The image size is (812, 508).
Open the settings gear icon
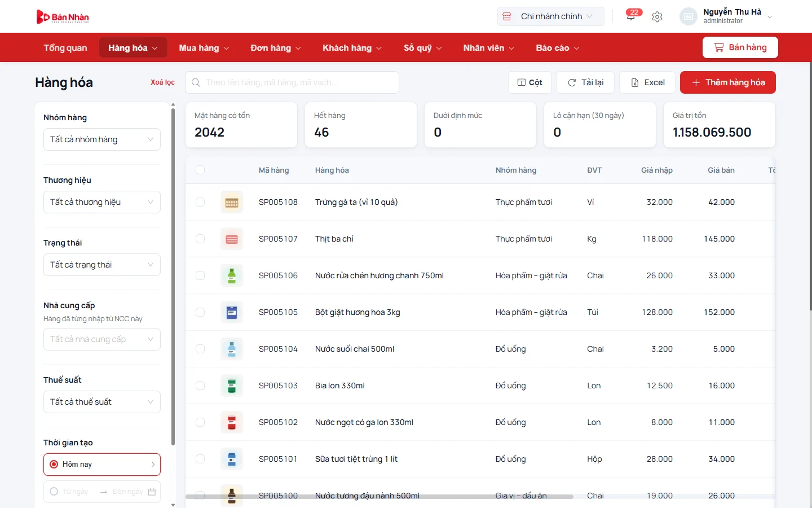[x=657, y=17]
